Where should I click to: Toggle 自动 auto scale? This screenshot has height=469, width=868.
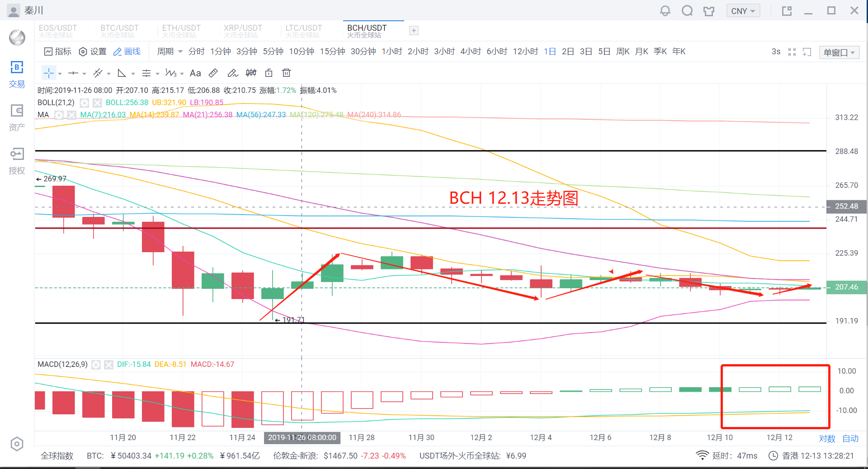pyautogui.click(x=850, y=438)
